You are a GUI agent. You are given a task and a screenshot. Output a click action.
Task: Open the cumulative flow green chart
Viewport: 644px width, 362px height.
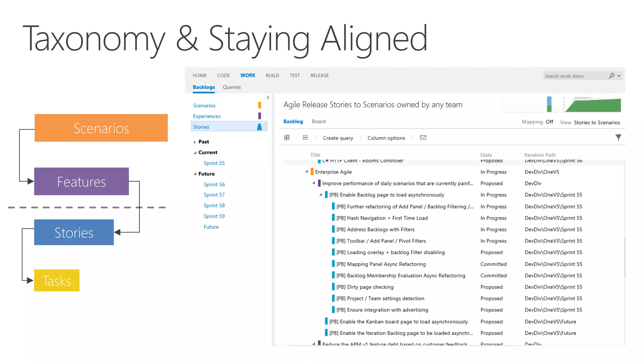point(593,105)
